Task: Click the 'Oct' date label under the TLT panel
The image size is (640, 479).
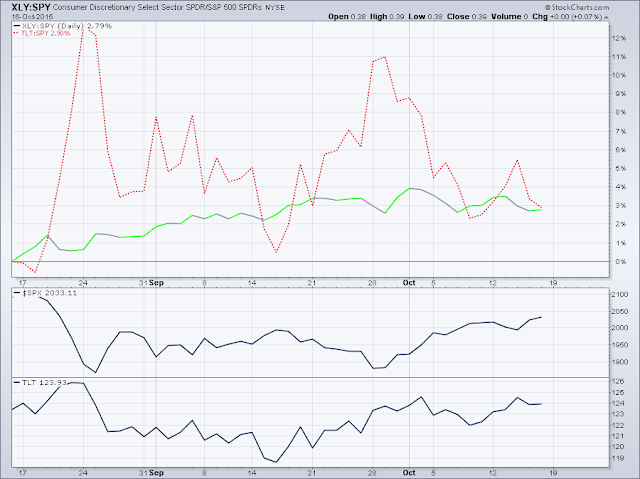Action: click(x=409, y=473)
